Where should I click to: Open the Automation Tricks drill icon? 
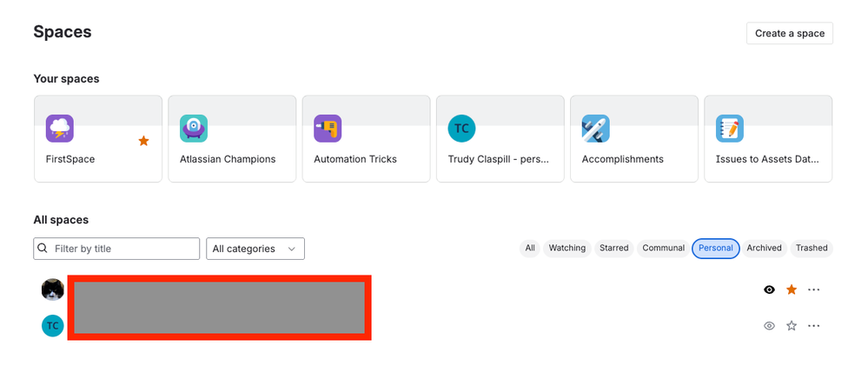[328, 129]
